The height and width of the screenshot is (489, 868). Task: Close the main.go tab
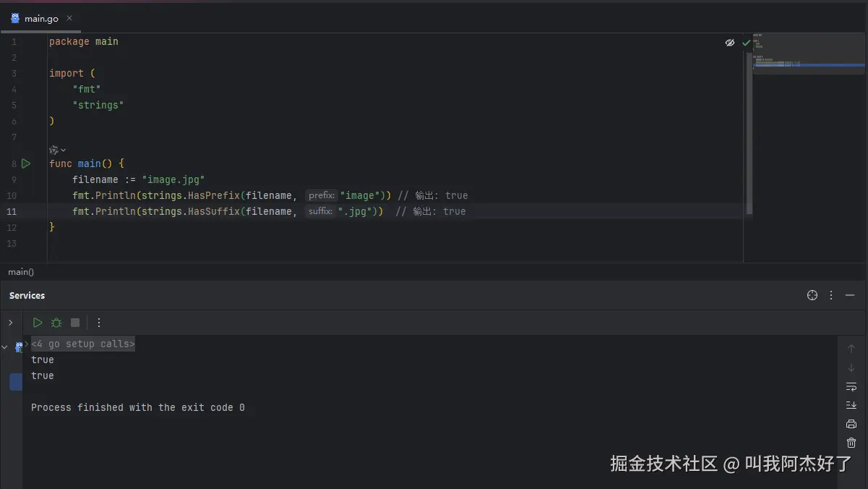click(69, 19)
